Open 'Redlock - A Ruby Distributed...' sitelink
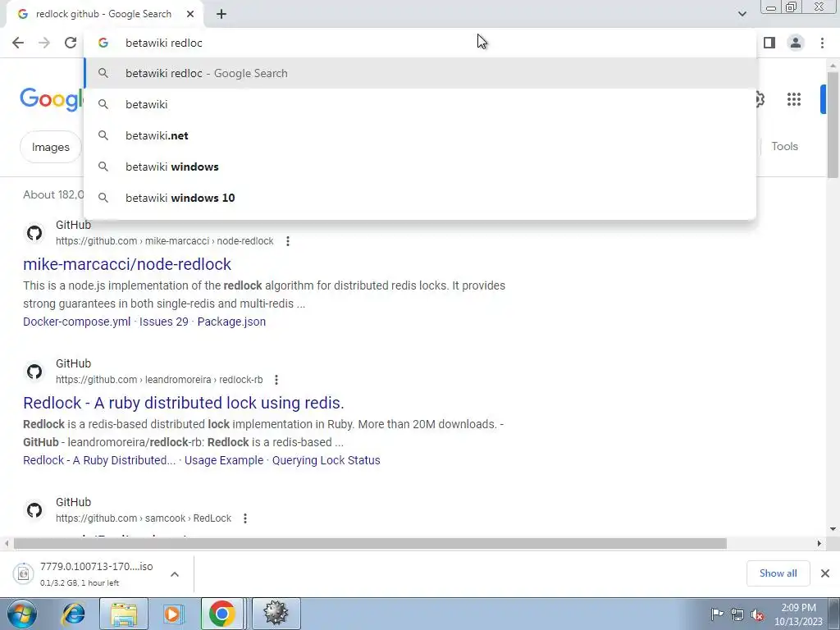 99,460
